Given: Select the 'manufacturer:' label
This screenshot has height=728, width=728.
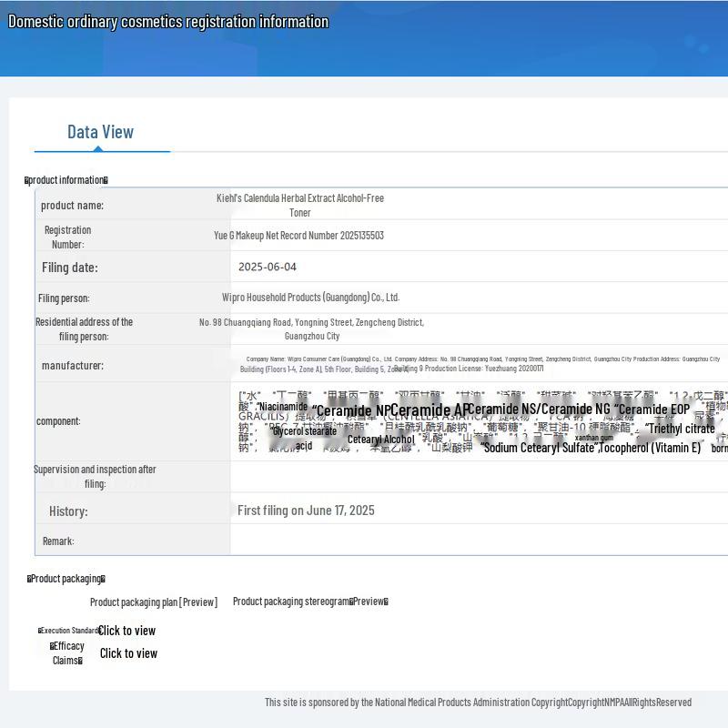Looking at the screenshot, I should 73,366.
